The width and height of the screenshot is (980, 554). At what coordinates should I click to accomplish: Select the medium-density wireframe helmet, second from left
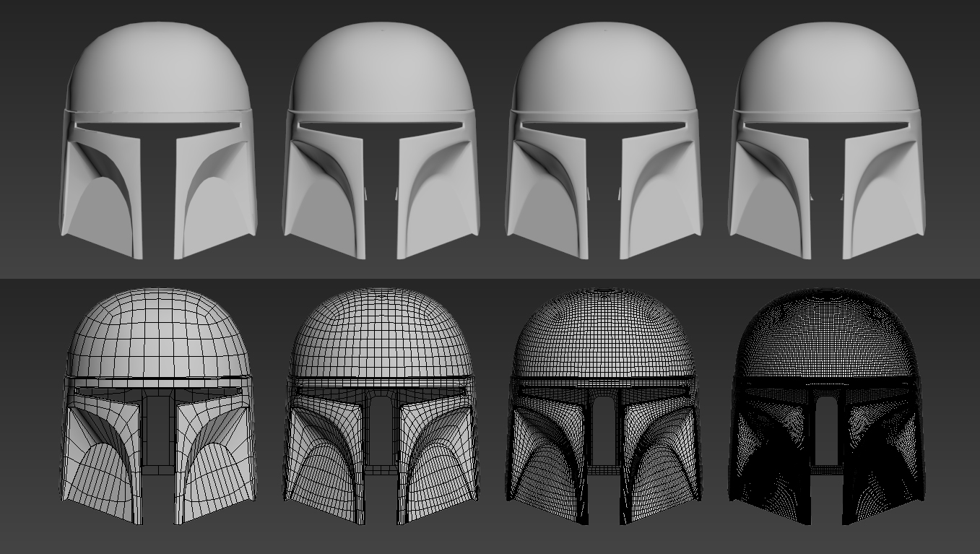pos(381,406)
